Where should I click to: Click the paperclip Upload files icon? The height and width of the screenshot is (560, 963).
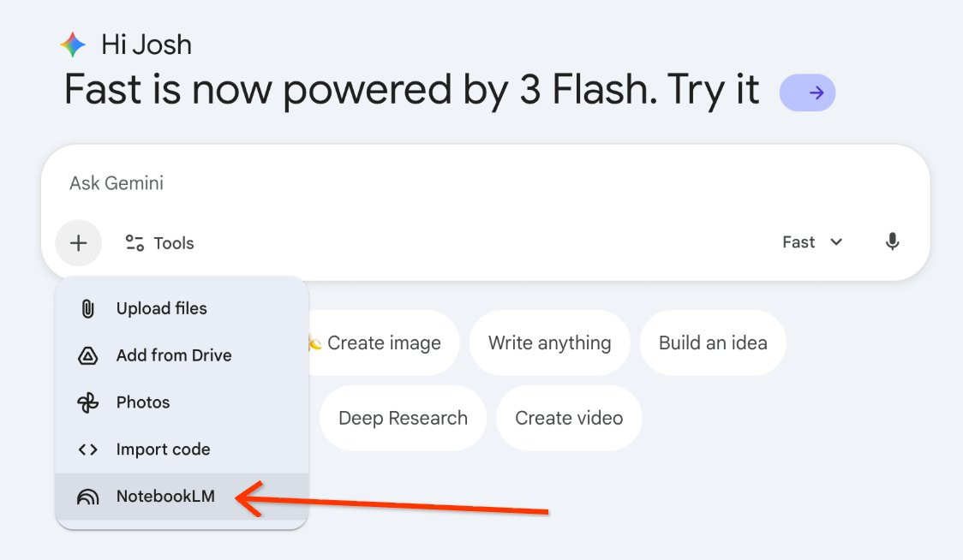point(88,308)
